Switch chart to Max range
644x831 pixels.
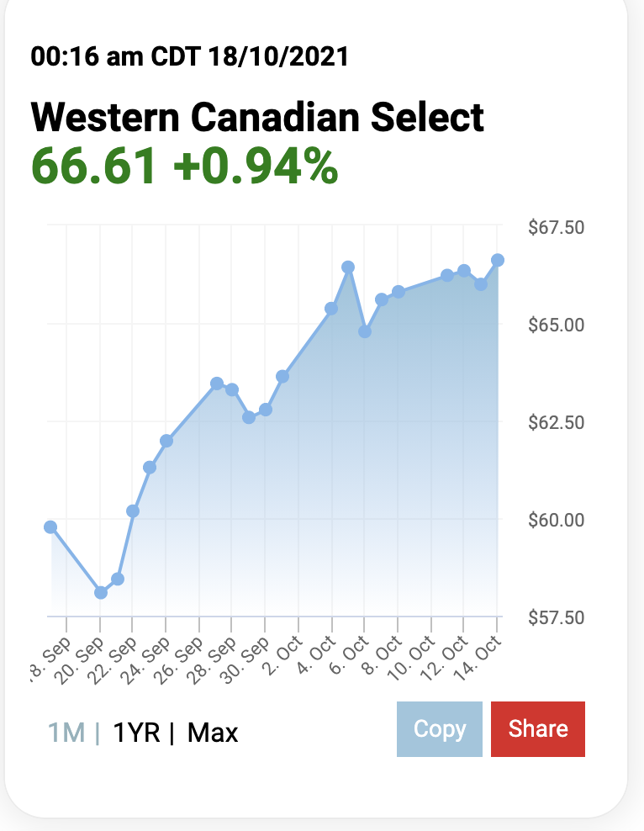coord(213,733)
